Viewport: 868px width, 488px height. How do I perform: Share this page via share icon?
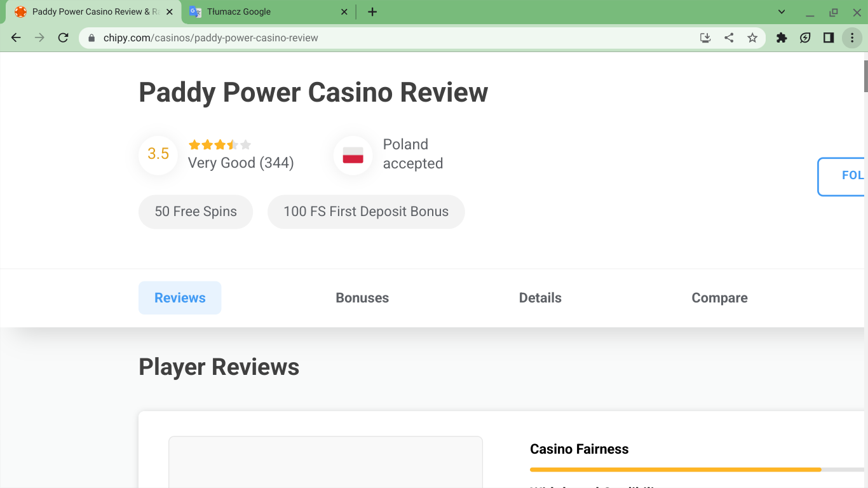[x=729, y=38]
